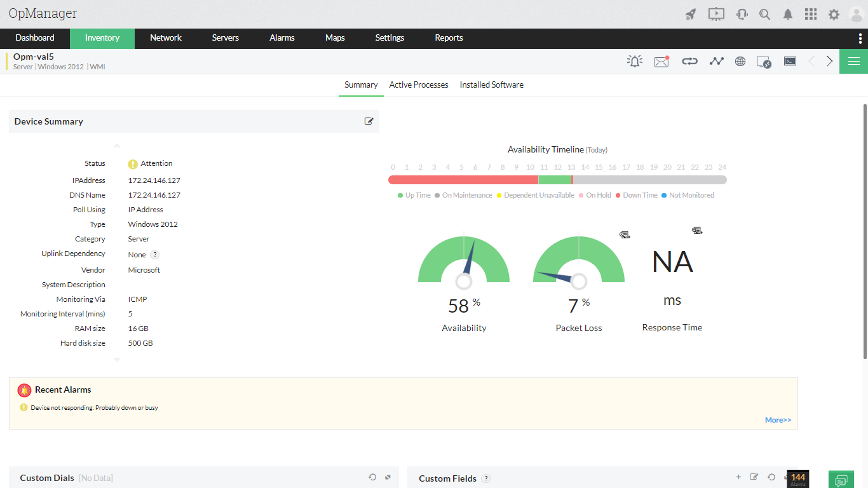Switch to the Summary tab
868x488 pixels.
tap(361, 85)
